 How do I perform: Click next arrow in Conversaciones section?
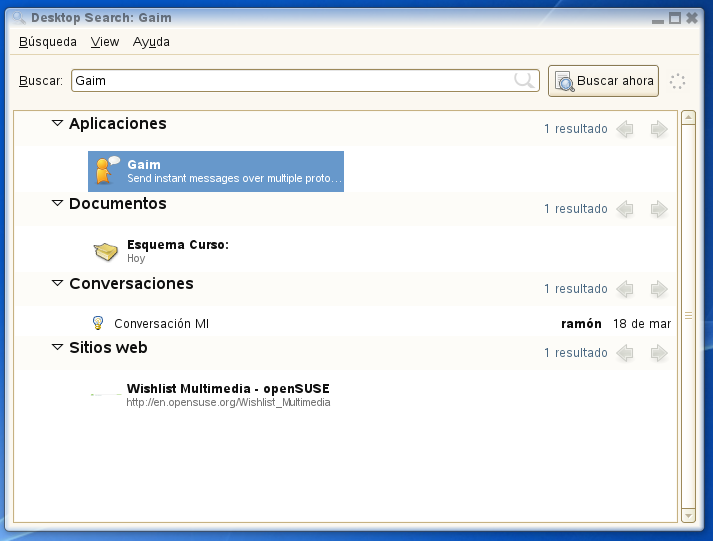pyautogui.click(x=658, y=289)
